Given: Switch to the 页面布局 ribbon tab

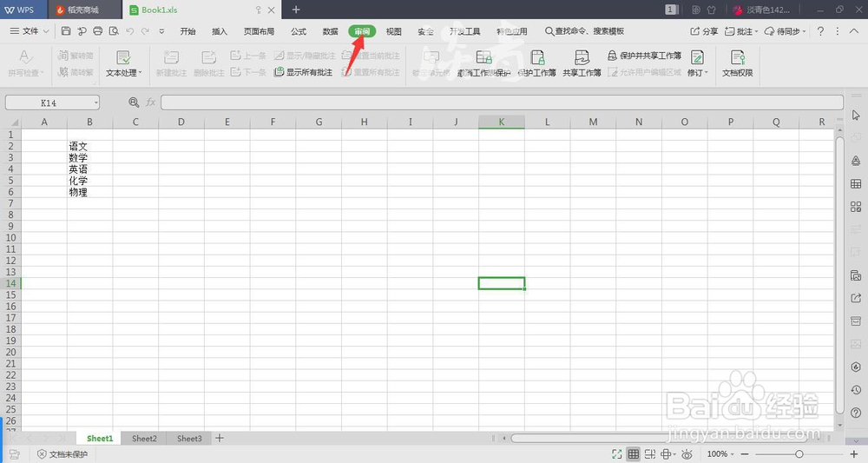Looking at the screenshot, I should pyautogui.click(x=259, y=31).
